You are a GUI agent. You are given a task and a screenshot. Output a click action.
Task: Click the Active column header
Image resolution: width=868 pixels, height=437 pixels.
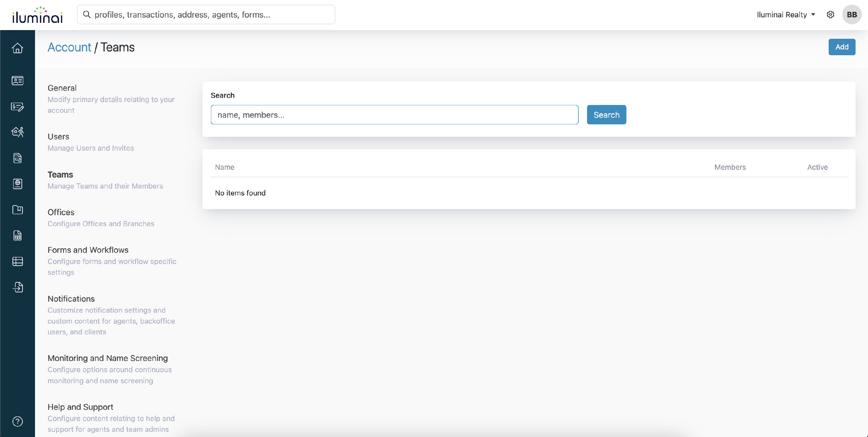(x=817, y=167)
